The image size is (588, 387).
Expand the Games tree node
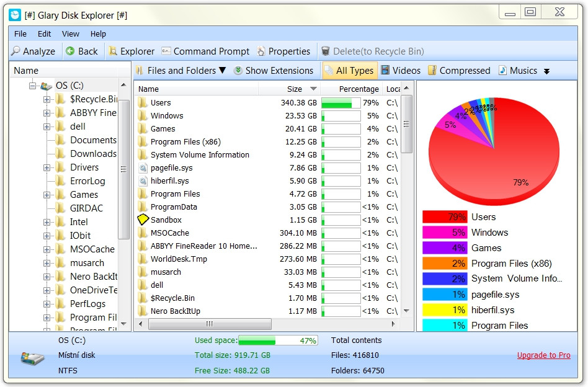click(47, 195)
